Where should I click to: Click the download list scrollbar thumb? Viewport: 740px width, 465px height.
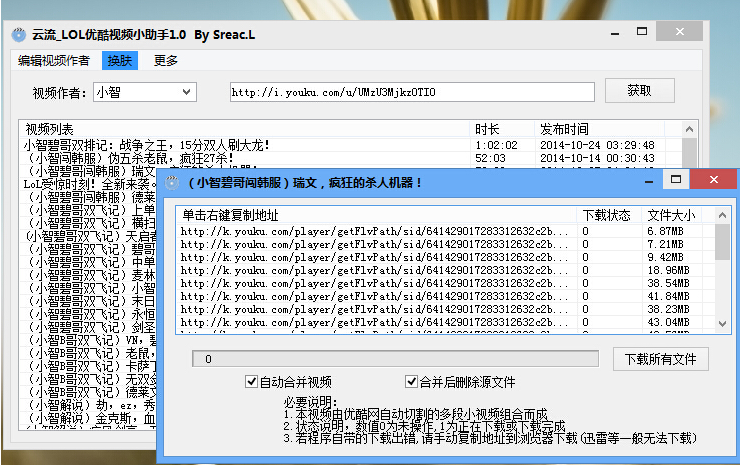click(x=723, y=242)
